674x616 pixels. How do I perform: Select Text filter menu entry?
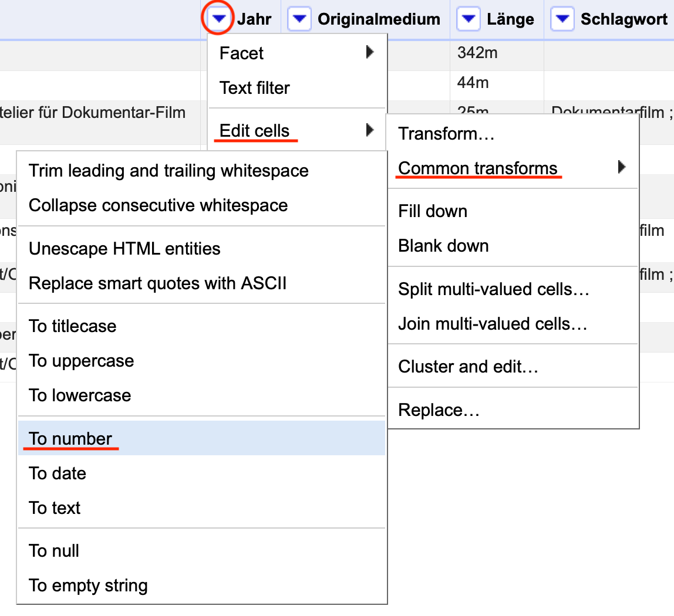297,87
